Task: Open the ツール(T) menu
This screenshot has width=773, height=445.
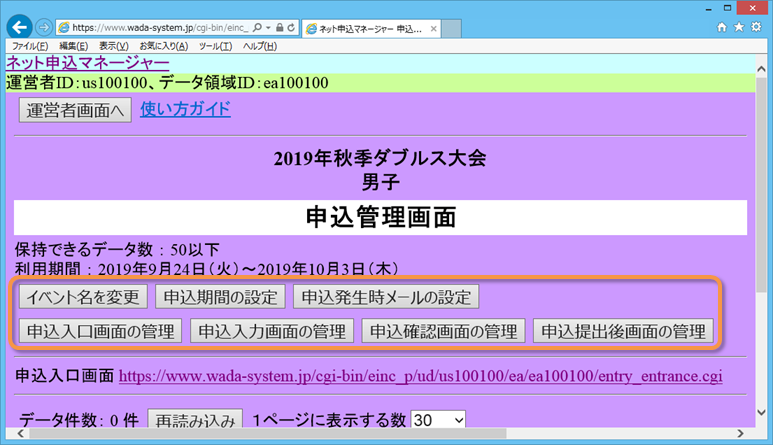Action: point(215,46)
